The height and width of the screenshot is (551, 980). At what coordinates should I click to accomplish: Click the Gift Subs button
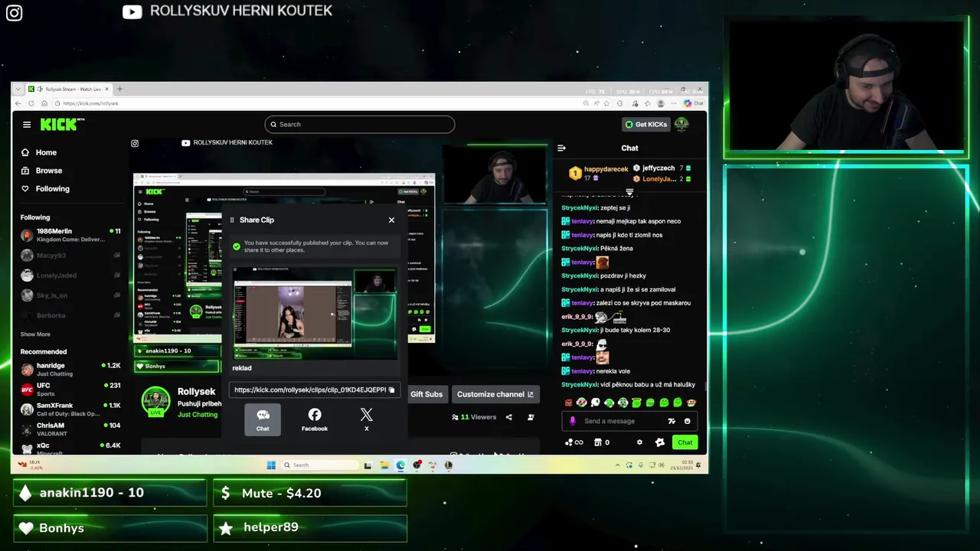pyautogui.click(x=426, y=394)
